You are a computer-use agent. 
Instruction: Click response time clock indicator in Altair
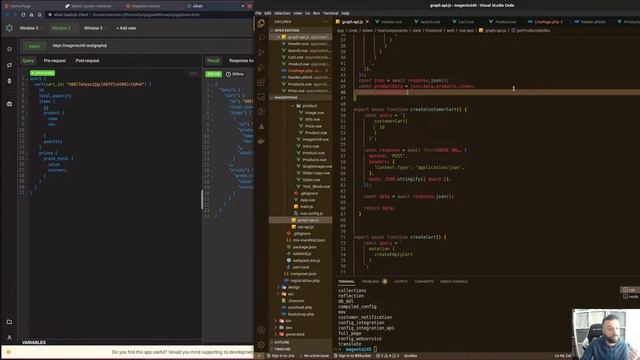(x=235, y=74)
